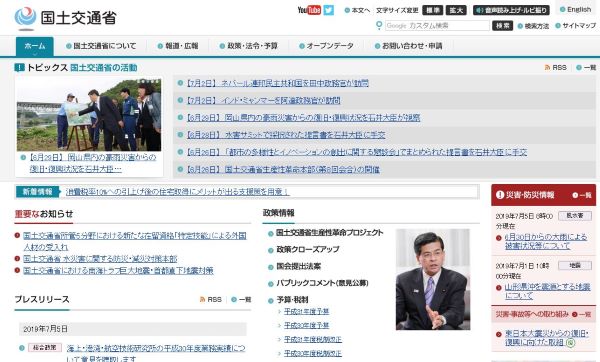The height and width of the screenshot is (362, 600).
Task: Open 報道・広報 menu
Action: (178, 46)
